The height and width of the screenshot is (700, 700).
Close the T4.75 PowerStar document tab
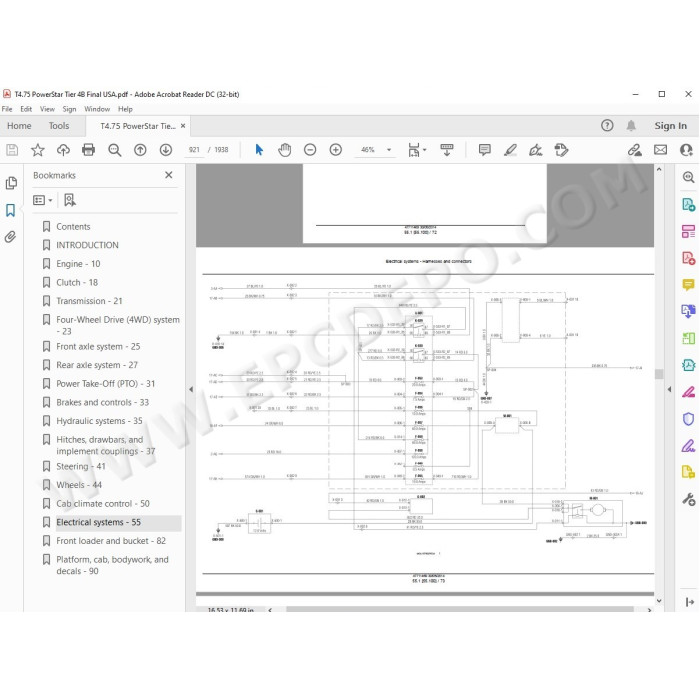pos(183,126)
